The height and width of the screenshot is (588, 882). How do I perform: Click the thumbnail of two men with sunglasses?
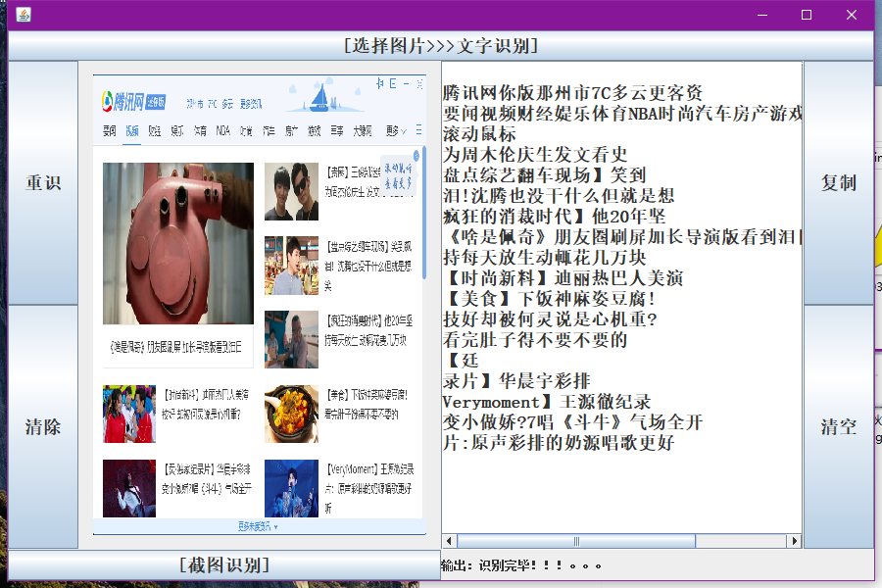click(291, 191)
